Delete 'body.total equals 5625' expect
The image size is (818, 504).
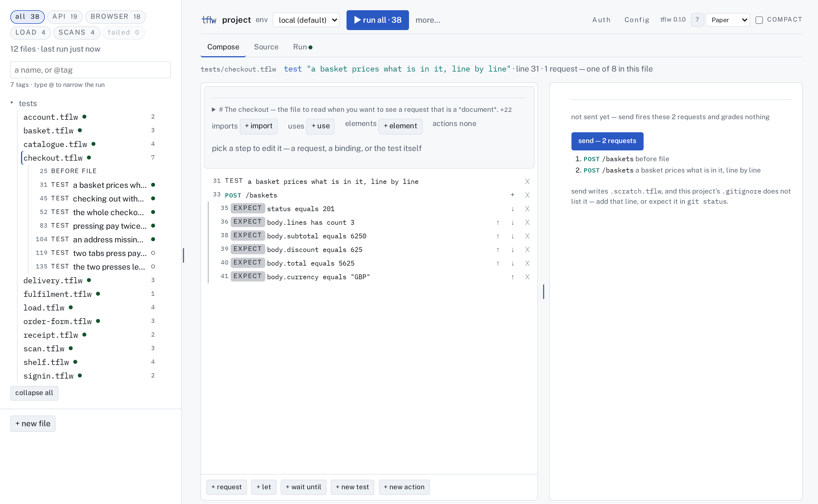[x=527, y=264]
